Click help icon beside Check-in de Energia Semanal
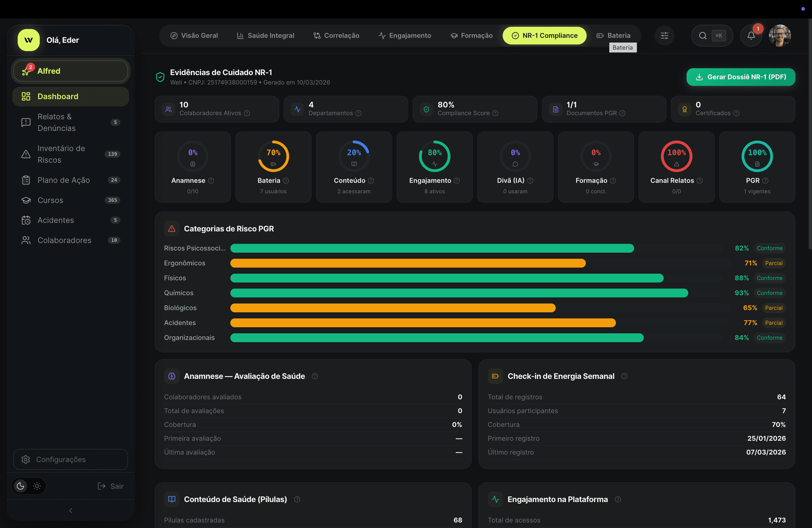Image resolution: width=812 pixels, height=528 pixels. click(x=624, y=376)
